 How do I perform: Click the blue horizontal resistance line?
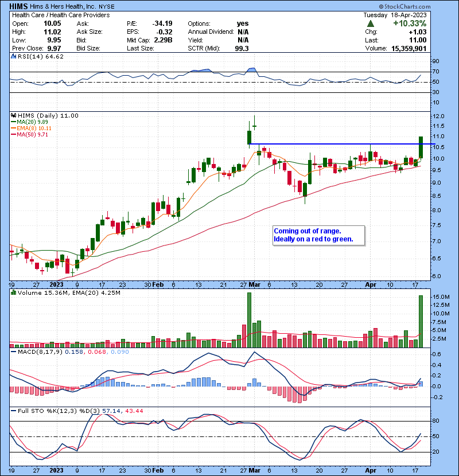click(342, 144)
